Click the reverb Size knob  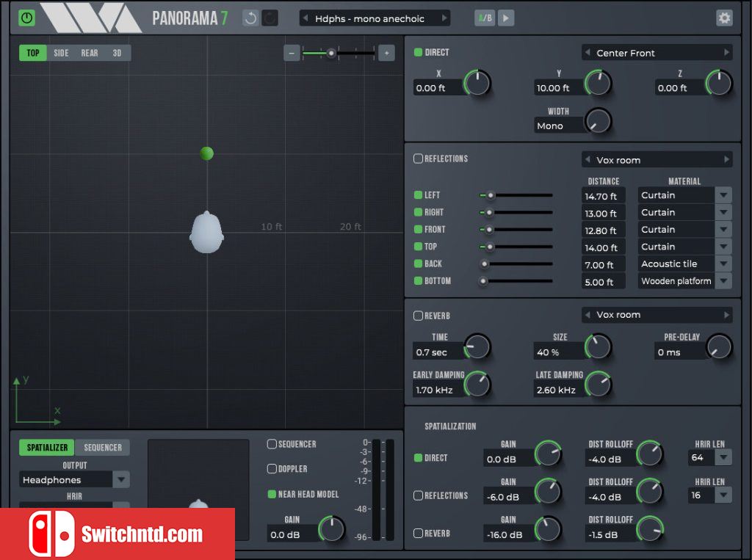point(598,346)
